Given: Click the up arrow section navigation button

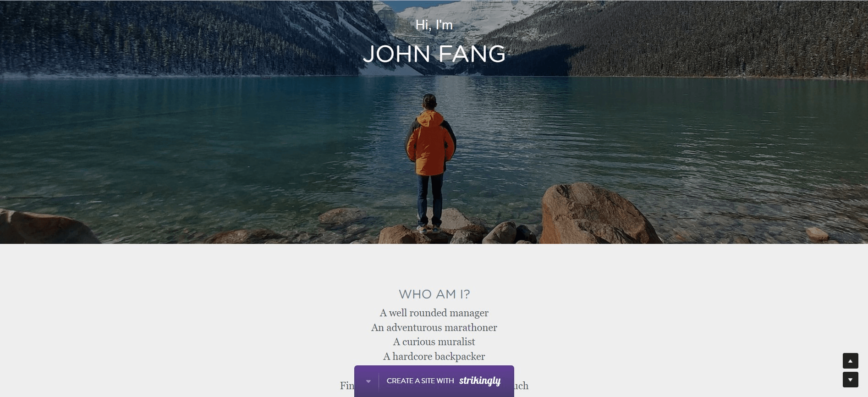Looking at the screenshot, I should [x=850, y=361].
